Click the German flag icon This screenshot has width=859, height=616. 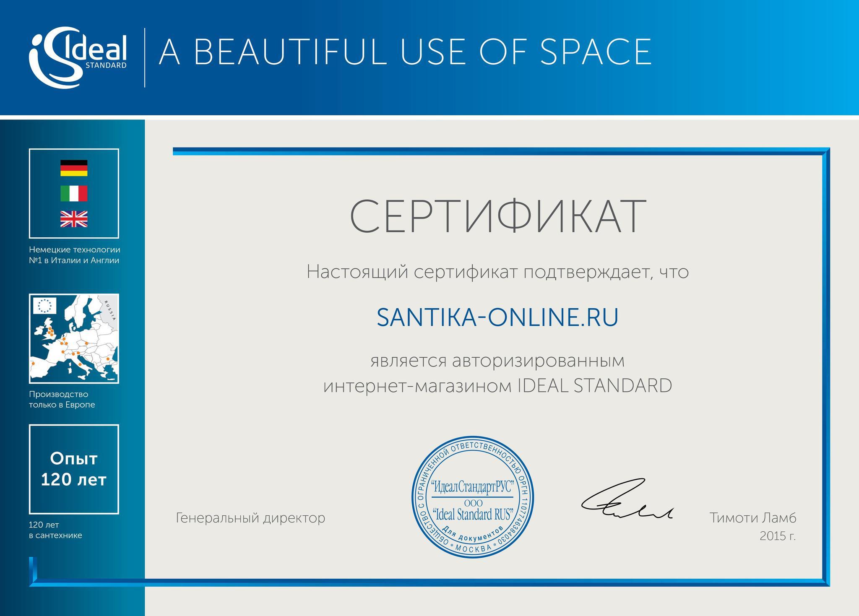pos(74,168)
